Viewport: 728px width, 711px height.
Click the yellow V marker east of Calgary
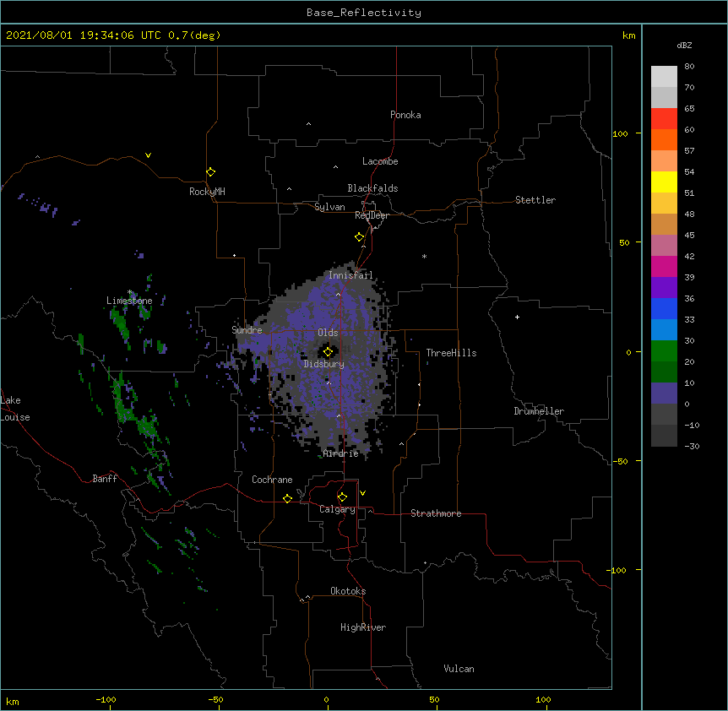(x=362, y=493)
